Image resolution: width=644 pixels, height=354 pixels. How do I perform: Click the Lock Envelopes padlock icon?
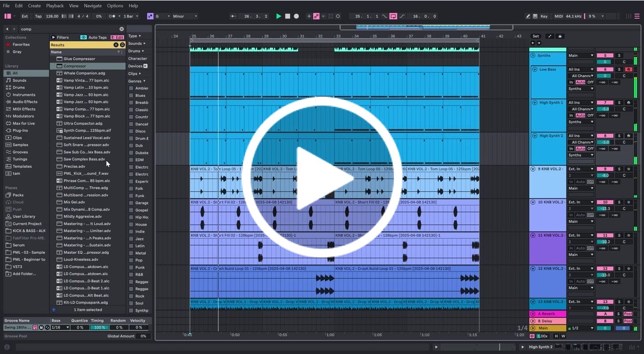(559, 36)
